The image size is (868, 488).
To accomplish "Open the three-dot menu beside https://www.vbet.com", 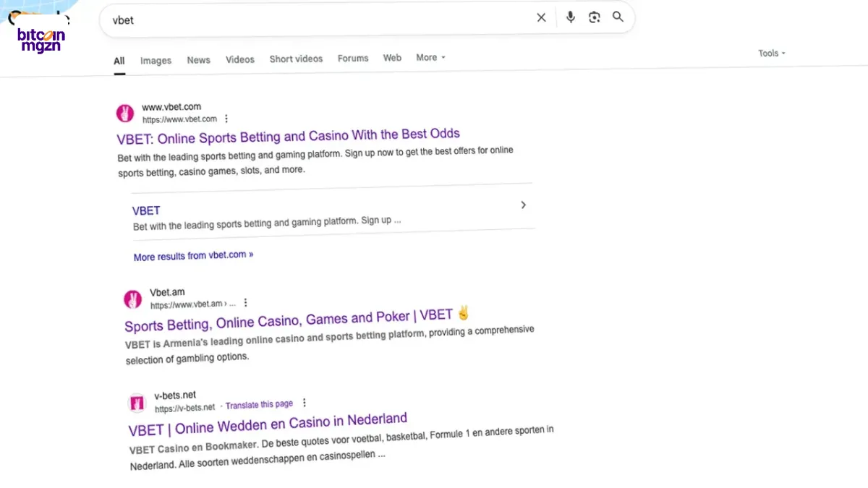I will pos(226,119).
